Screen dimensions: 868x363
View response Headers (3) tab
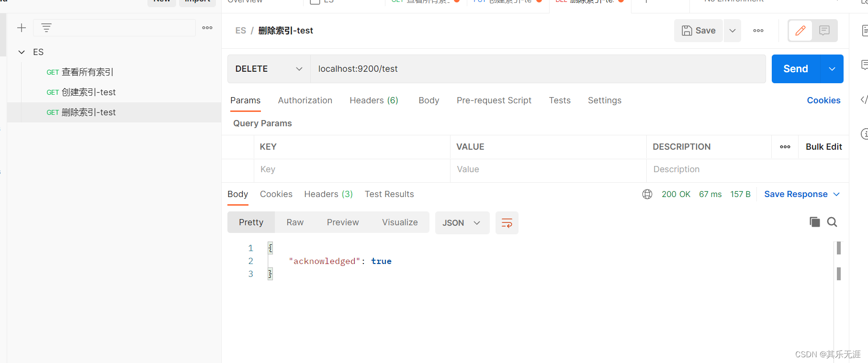click(x=328, y=194)
